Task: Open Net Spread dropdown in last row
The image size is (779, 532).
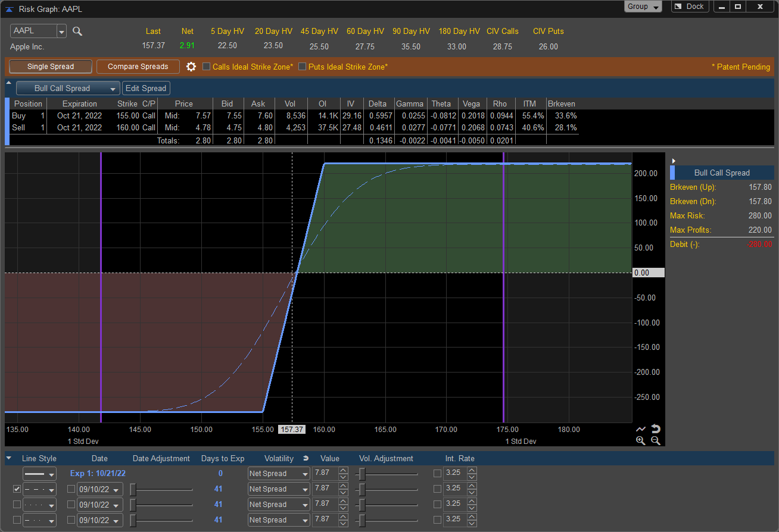Action: (279, 520)
